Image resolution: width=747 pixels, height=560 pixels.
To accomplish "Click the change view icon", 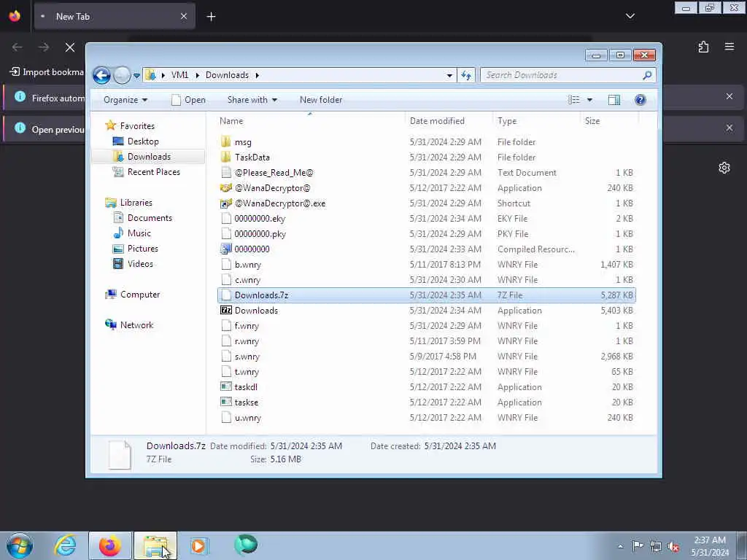I will click(x=573, y=99).
